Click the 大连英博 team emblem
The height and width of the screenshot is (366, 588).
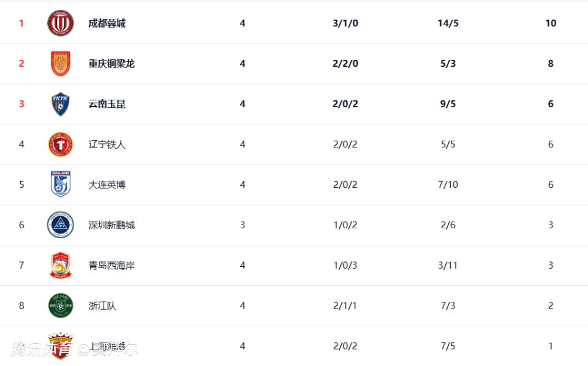pyautogui.click(x=61, y=184)
